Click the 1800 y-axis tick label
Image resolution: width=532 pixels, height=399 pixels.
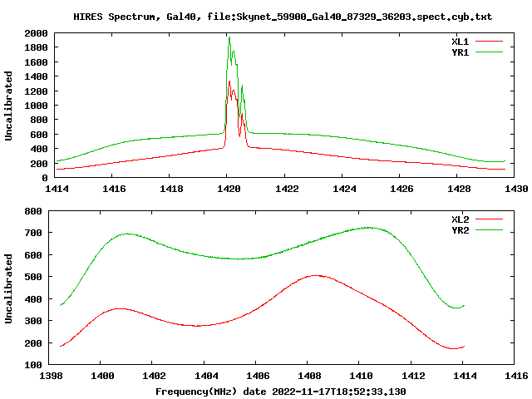[x=36, y=47]
